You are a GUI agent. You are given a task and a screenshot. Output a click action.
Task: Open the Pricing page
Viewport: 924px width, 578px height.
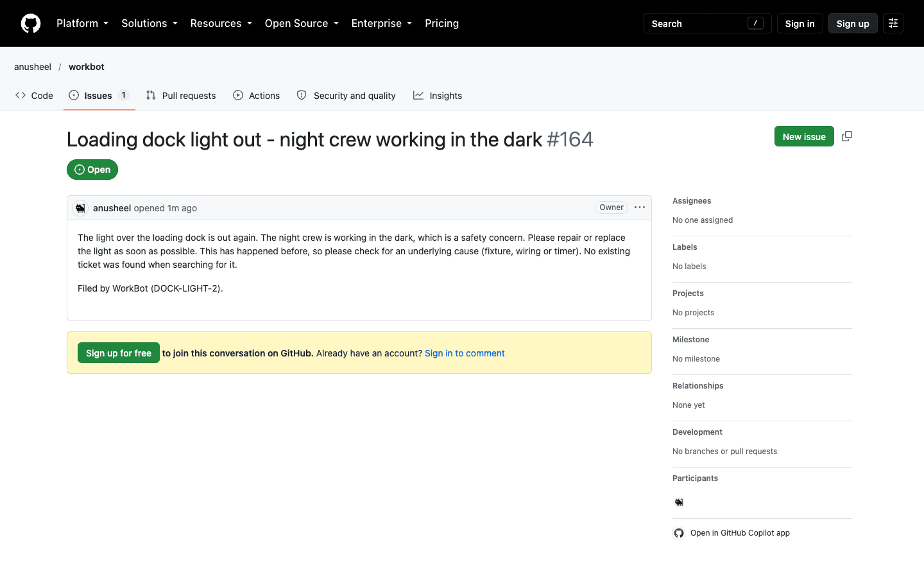(x=442, y=23)
